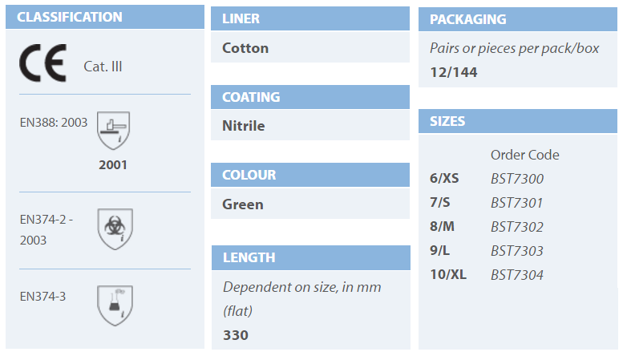This screenshot has width=627, height=364.
Task: Select the 12/144 packaging value
Action: pos(454,72)
